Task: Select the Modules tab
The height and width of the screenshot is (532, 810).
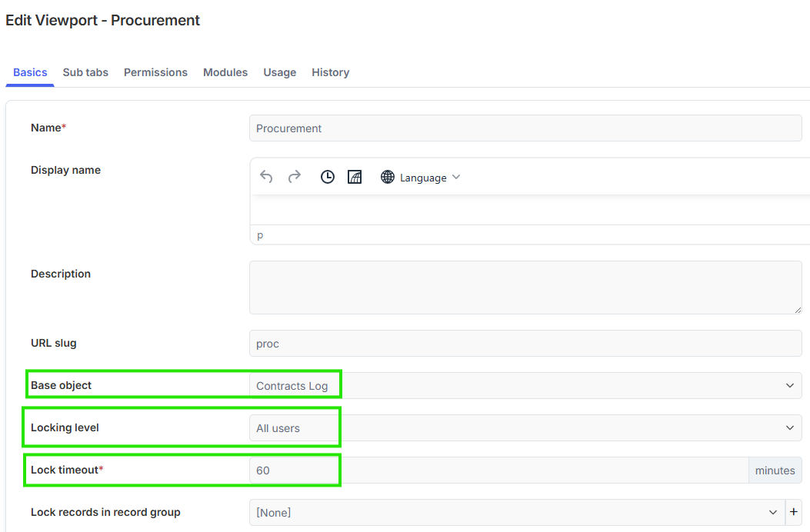Action: (225, 72)
